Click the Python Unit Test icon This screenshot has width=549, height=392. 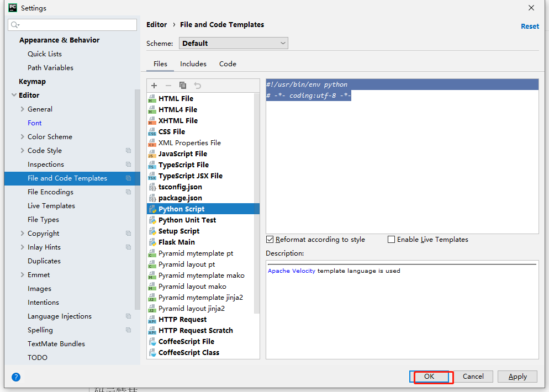(152, 220)
